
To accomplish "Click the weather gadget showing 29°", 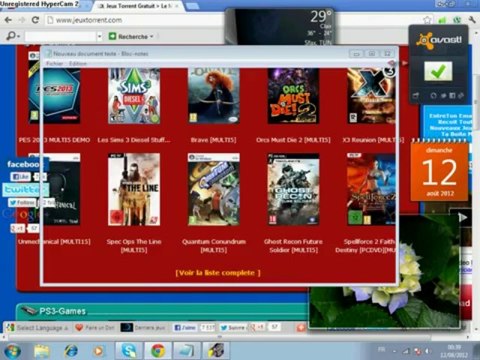I will coord(279,27).
